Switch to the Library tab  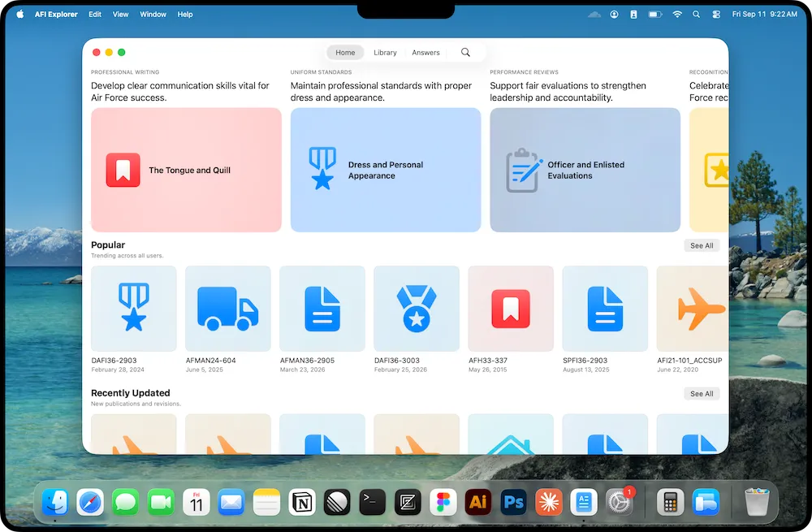point(385,52)
